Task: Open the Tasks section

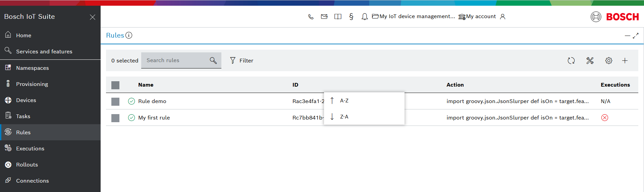Action: point(50,116)
